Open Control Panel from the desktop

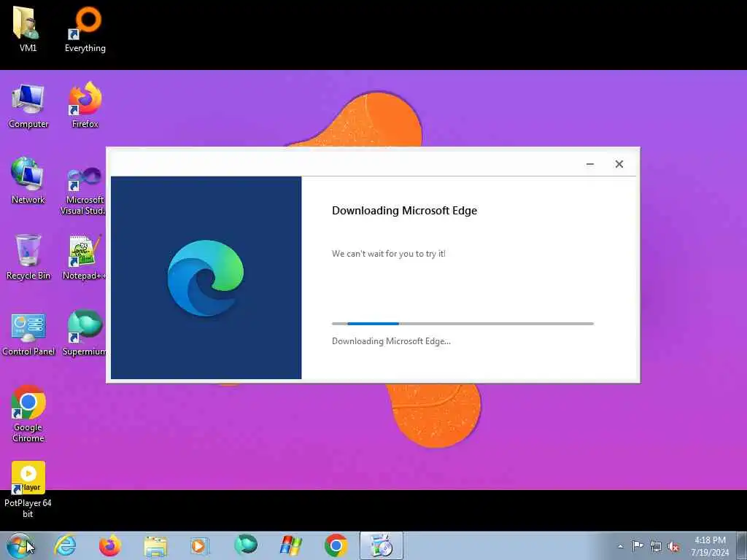pyautogui.click(x=28, y=333)
